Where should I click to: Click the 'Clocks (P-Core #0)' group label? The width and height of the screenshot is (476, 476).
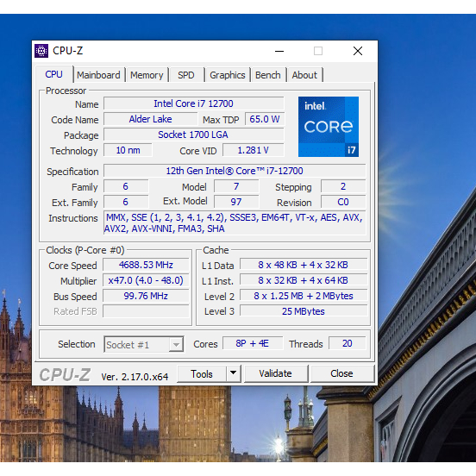(x=85, y=250)
